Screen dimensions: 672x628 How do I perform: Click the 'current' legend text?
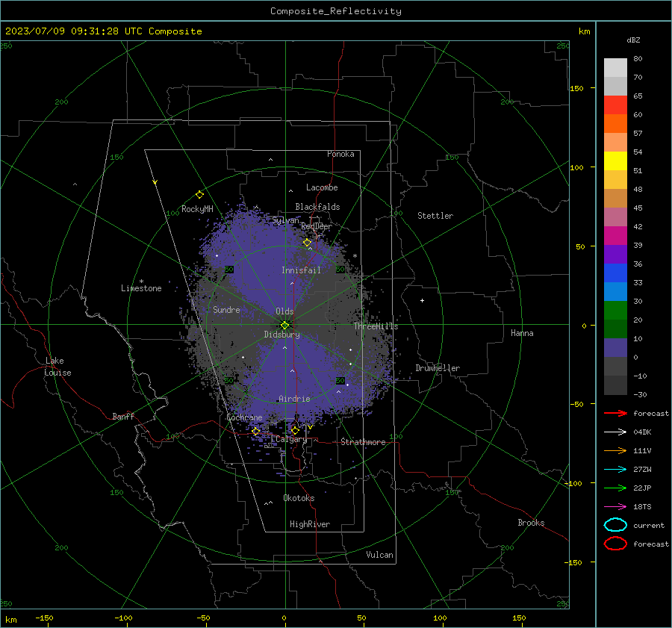point(649,526)
